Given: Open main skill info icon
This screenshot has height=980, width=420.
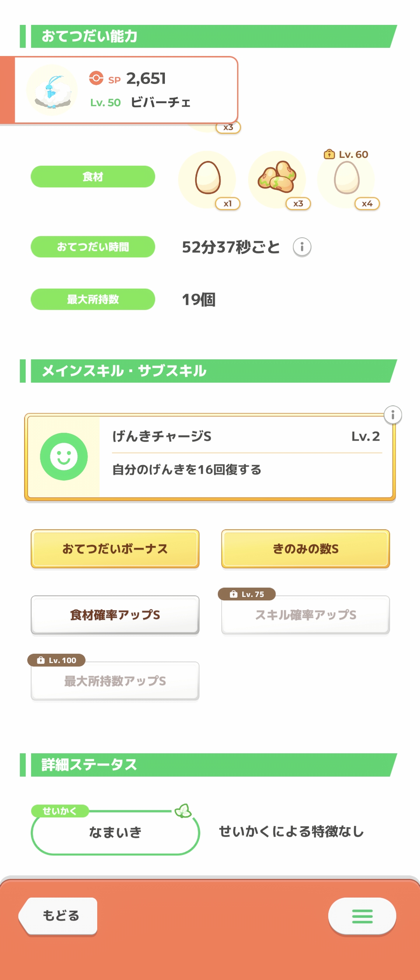Looking at the screenshot, I should 393,415.
